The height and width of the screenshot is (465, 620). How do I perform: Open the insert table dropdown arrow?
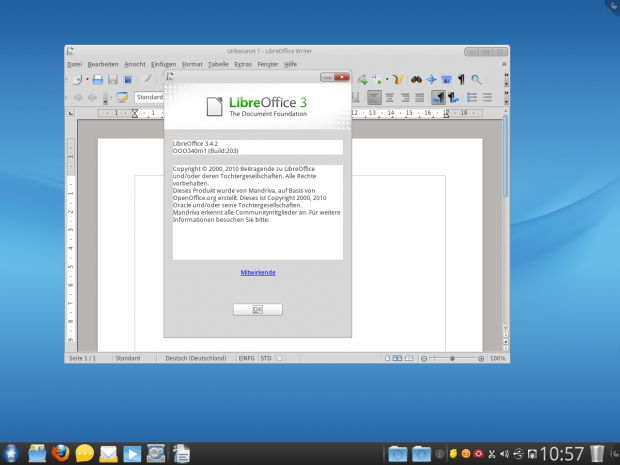pos(387,79)
